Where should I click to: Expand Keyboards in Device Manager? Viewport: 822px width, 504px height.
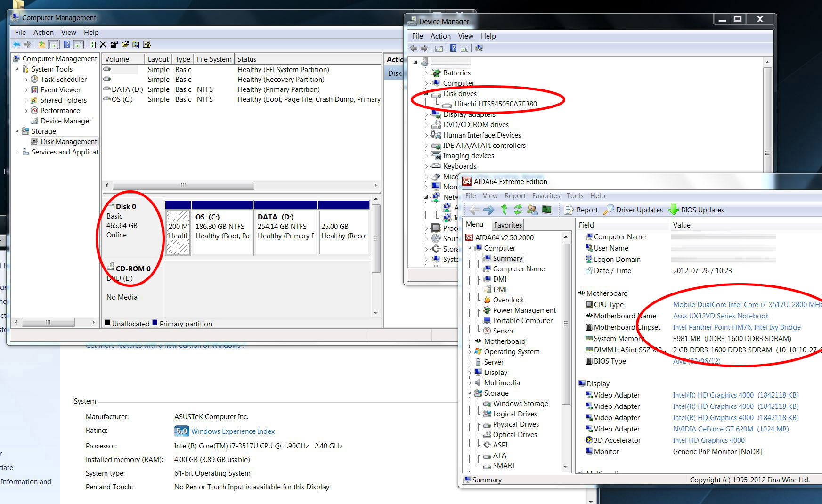coord(426,166)
